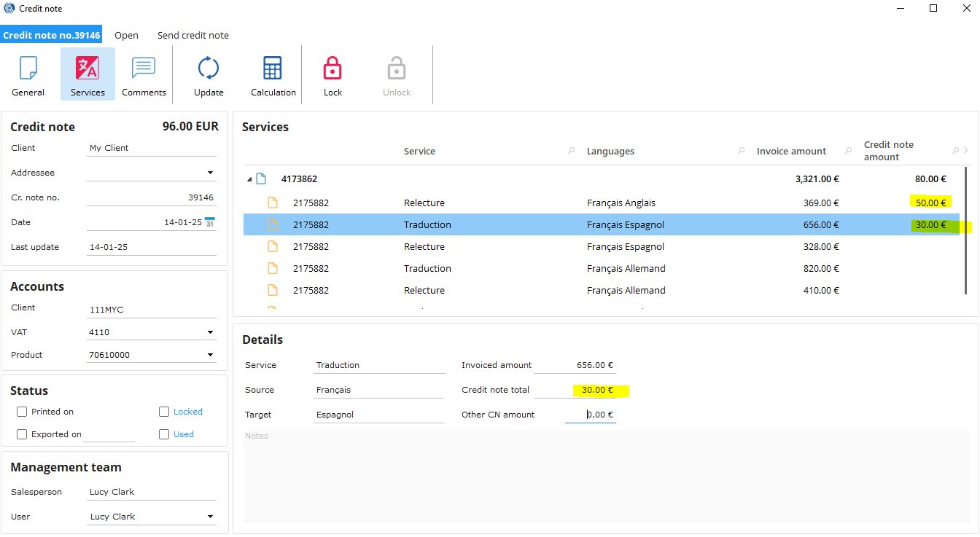The image size is (980, 537).
Task: Expand the VAT account dropdown
Action: (x=210, y=332)
